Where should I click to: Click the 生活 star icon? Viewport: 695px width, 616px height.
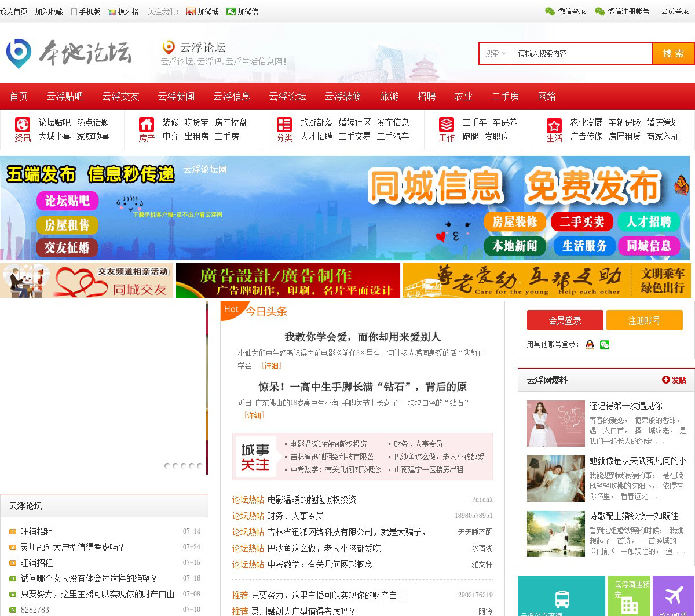554,125
